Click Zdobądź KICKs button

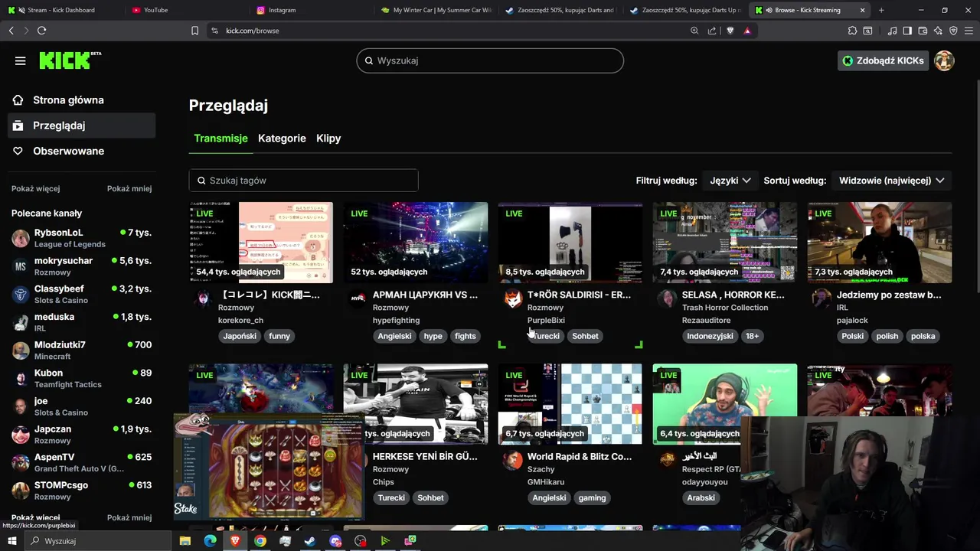(883, 60)
